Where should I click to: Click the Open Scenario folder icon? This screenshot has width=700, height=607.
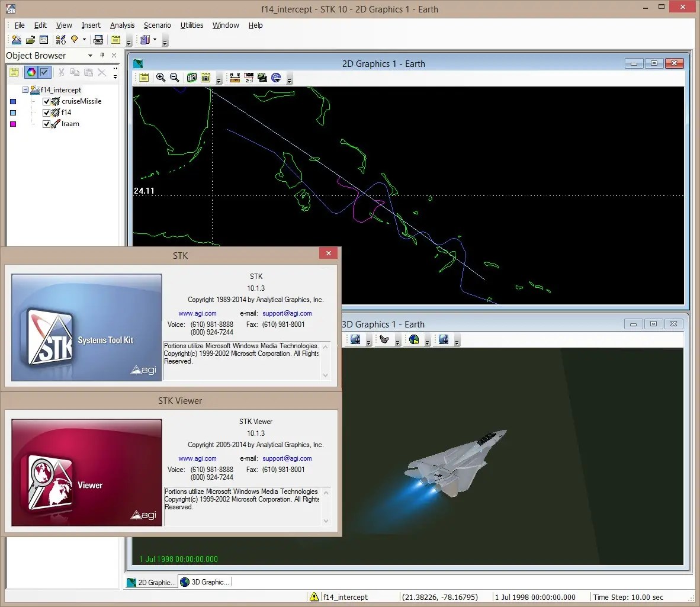(30, 40)
